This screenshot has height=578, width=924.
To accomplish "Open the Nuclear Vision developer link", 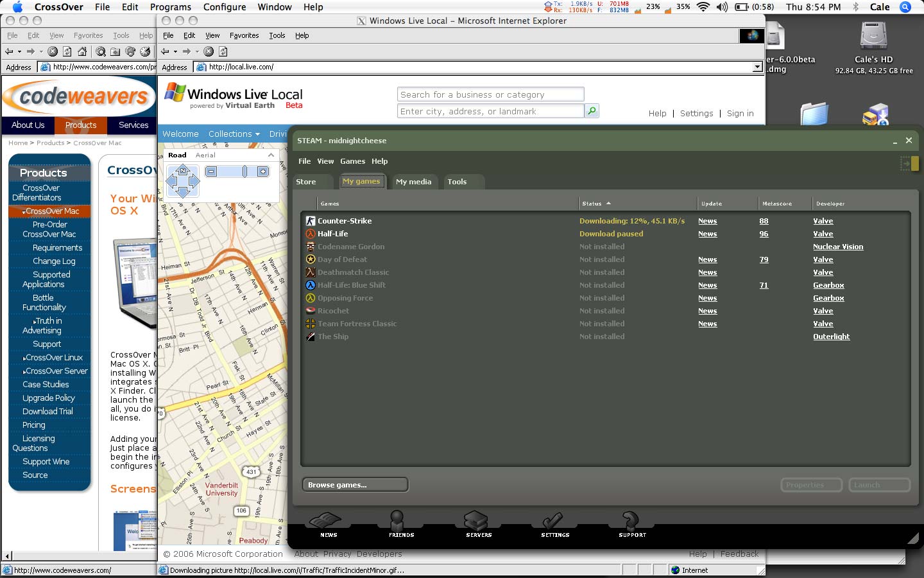I will pyautogui.click(x=838, y=247).
